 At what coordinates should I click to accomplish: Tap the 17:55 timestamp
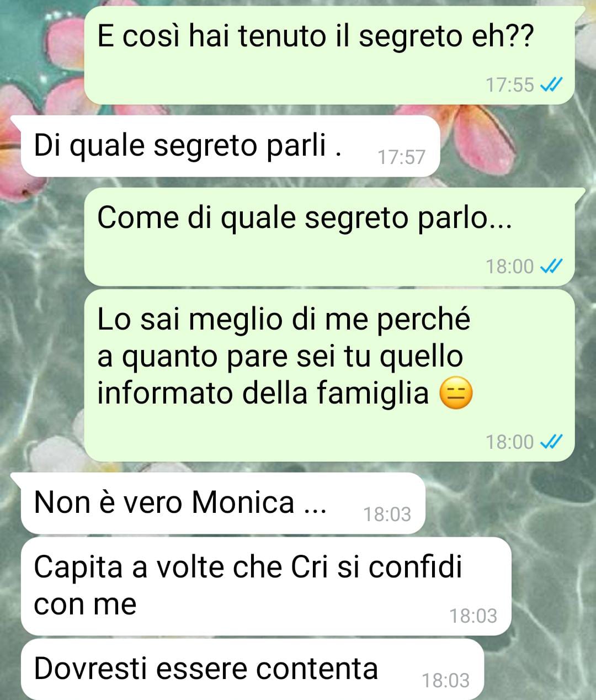(510, 85)
